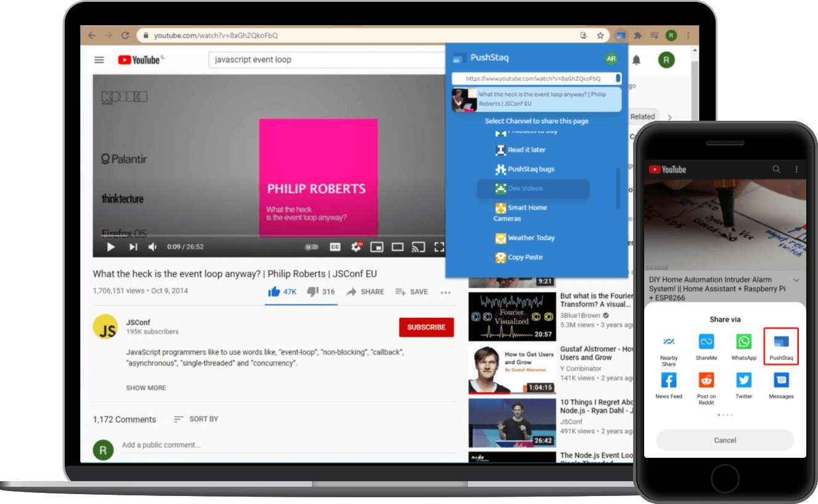Select Copy Paste channel
The height and width of the screenshot is (504, 818).
(x=519, y=258)
